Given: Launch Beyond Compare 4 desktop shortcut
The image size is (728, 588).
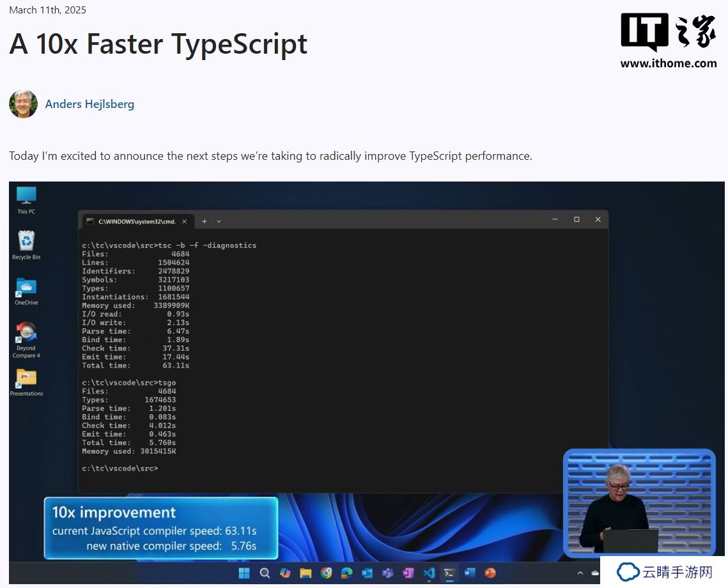Looking at the screenshot, I should pos(26,340).
